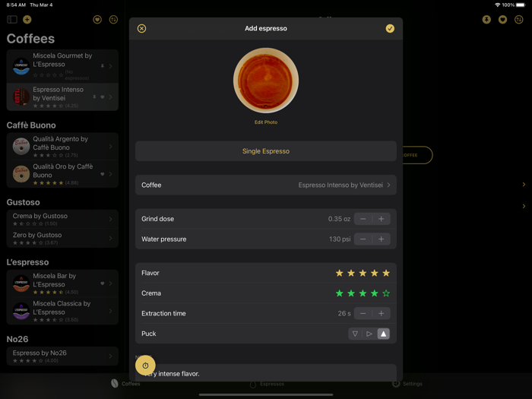The image size is (532, 399).
Task: Click partially hidden COFFEE outlined button
Action: point(417,155)
